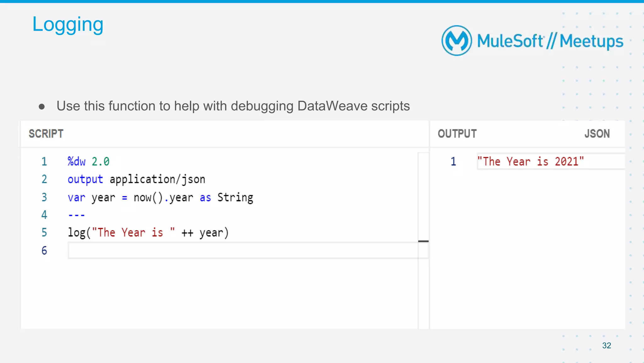
Task: Click the 'MuleSoft // Meetups' text
Action: tap(550, 41)
